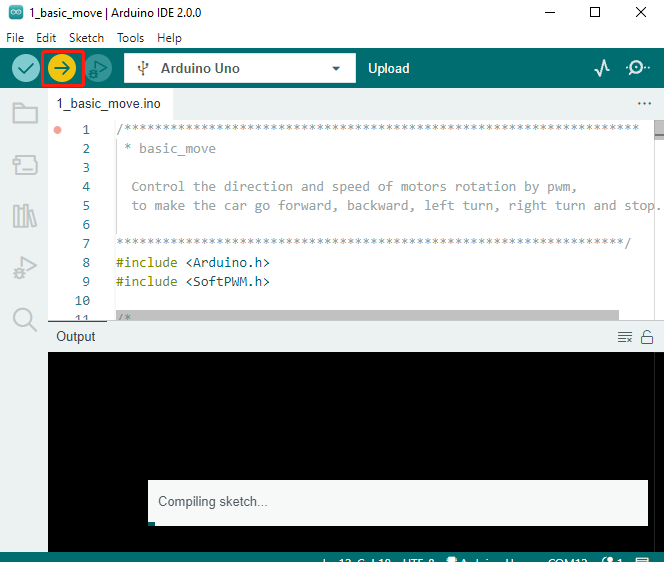Image resolution: width=664 pixels, height=562 pixels.
Task: Start debugging with the toolbar debug button
Action: [98, 68]
